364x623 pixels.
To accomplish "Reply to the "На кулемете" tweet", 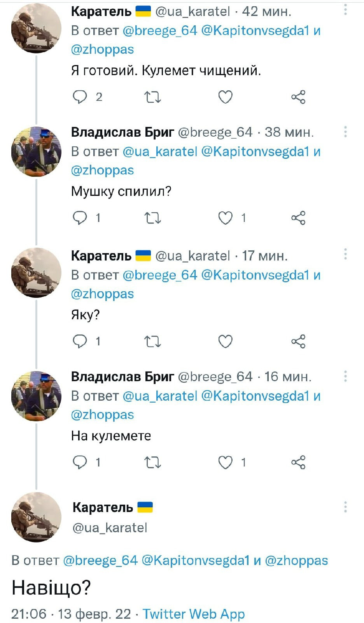I will (x=80, y=462).
